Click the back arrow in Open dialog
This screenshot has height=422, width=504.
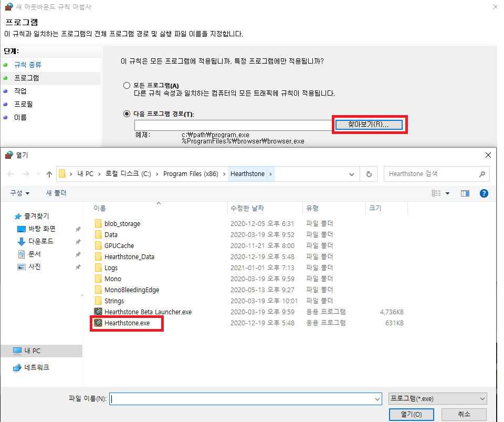(10, 174)
